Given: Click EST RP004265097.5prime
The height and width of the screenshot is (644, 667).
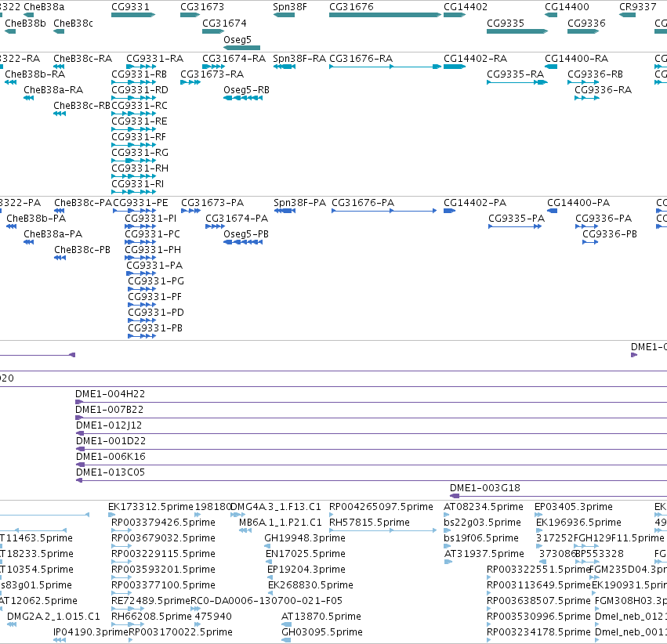Looking at the screenshot, I should (x=381, y=506).
